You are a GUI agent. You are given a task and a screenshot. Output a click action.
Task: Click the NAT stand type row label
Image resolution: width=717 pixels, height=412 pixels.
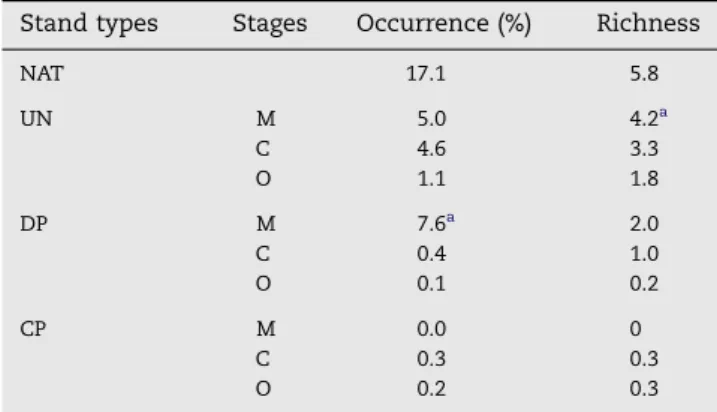tap(42, 74)
